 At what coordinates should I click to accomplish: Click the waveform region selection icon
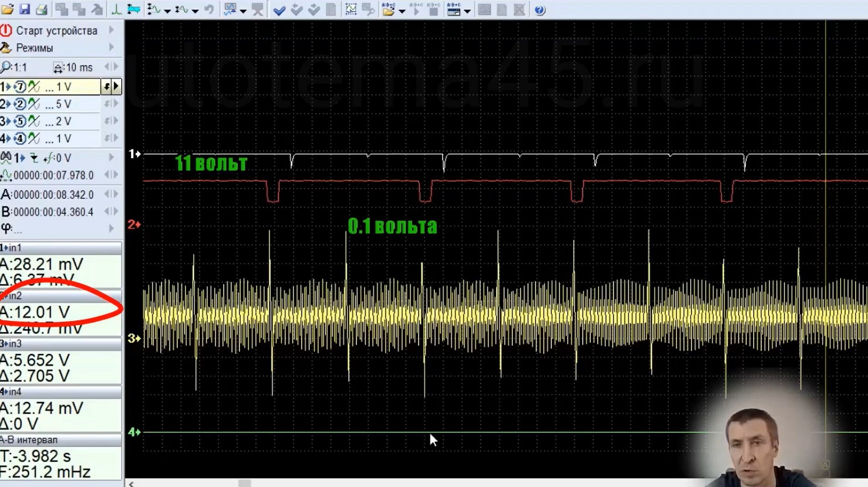[x=351, y=9]
